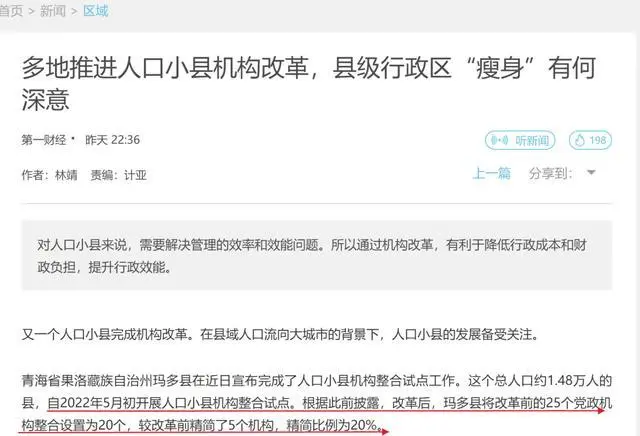This screenshot has width=640, height=436.
Task: Listen to the article via 听新闻 label
Action: (532, 140)
